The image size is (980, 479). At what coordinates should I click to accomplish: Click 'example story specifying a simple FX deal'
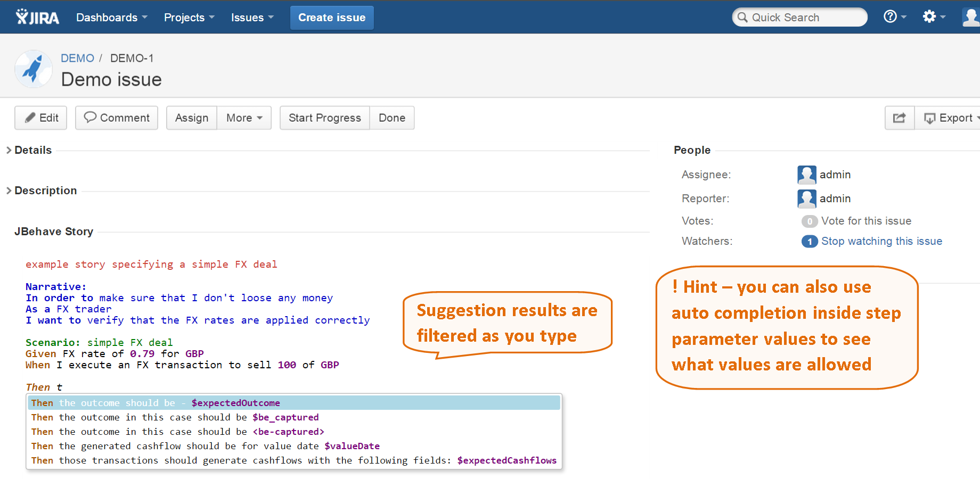click(x=151, y=264)
